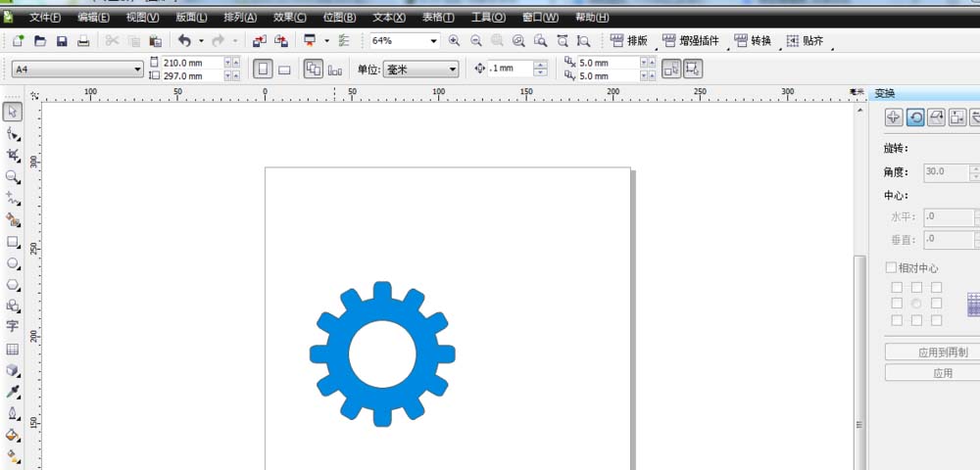Select the Rectangle tool in toolbox
The height and width of the screenshot is (470, 980).
click(x=13, y=242)
